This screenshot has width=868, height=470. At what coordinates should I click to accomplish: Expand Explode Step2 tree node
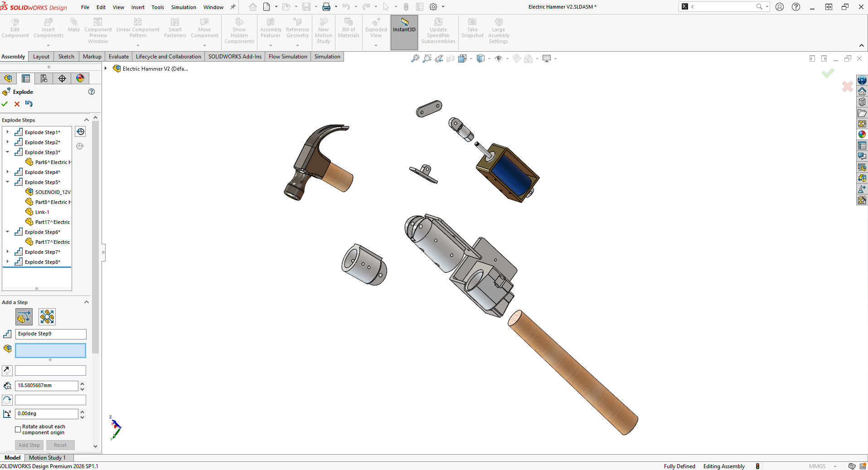click(x=8, y=142)
